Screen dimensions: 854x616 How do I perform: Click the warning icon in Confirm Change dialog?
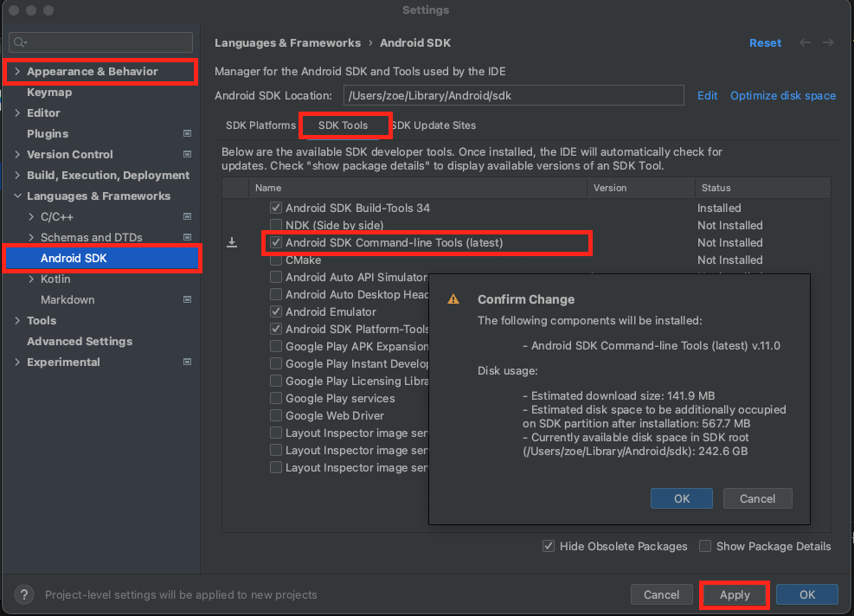453,299
